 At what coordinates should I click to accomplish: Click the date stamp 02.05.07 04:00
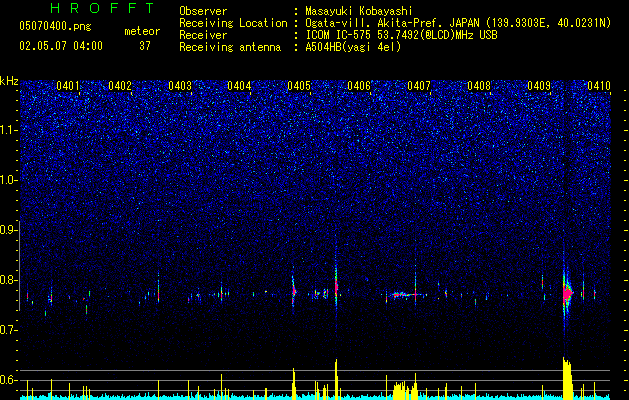(61, 46)
